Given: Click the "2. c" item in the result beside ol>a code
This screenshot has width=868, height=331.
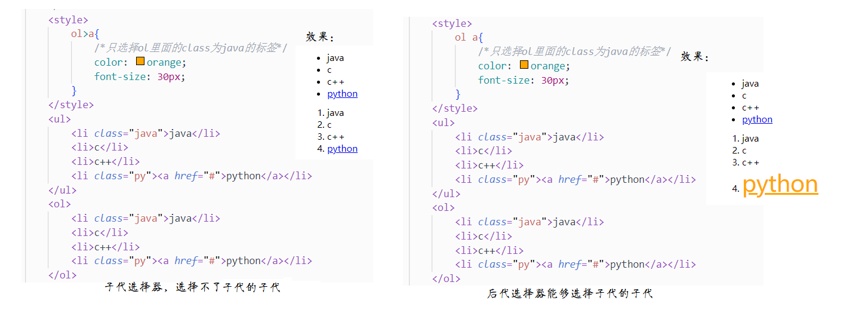Looking at the screenshot, I should pyautogui.click(x=325, y=125).
